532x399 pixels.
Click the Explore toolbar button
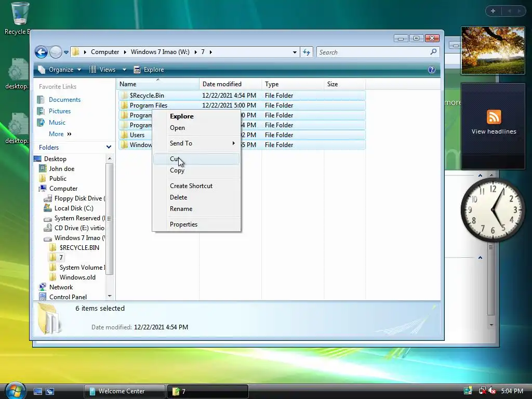click(149, 70)
